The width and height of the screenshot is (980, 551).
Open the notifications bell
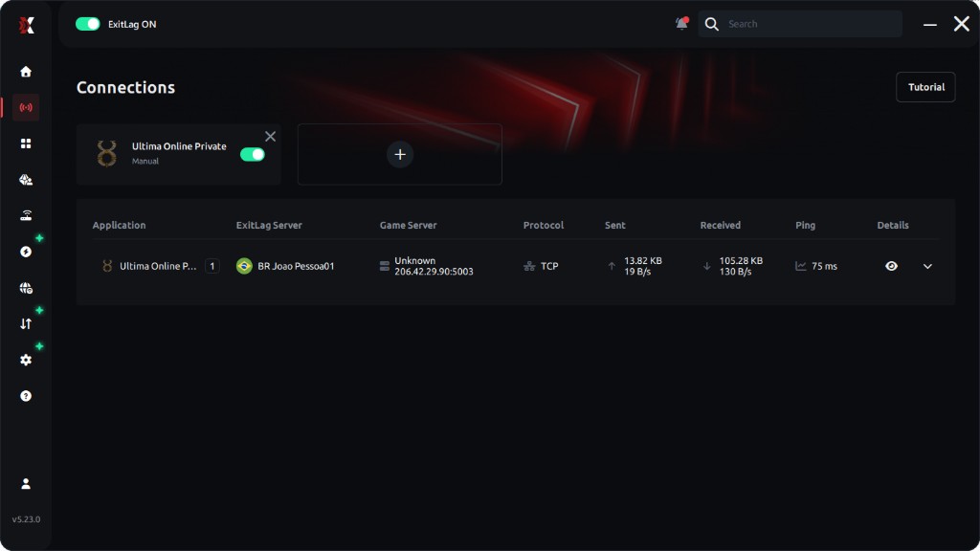tap(681, 24)
